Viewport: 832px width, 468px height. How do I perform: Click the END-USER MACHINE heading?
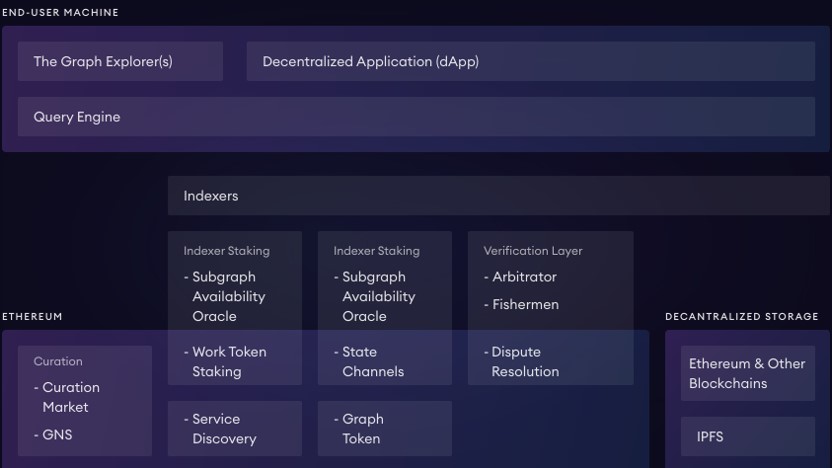(60, 13)
